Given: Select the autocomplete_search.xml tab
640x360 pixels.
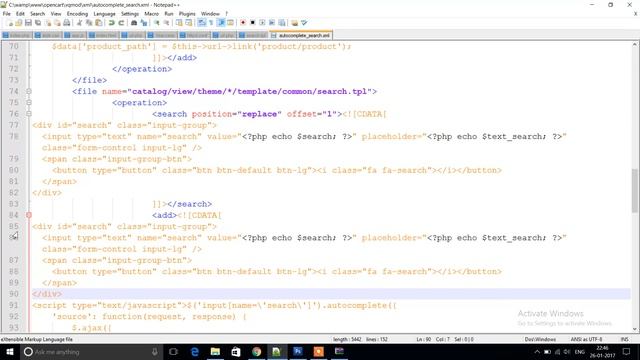Looking at the screenshot, I should (301, 35).
